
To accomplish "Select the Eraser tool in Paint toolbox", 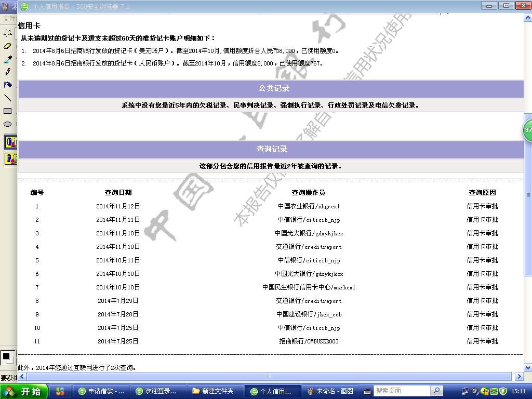I will pyautogui.click(x=7, y=46).
